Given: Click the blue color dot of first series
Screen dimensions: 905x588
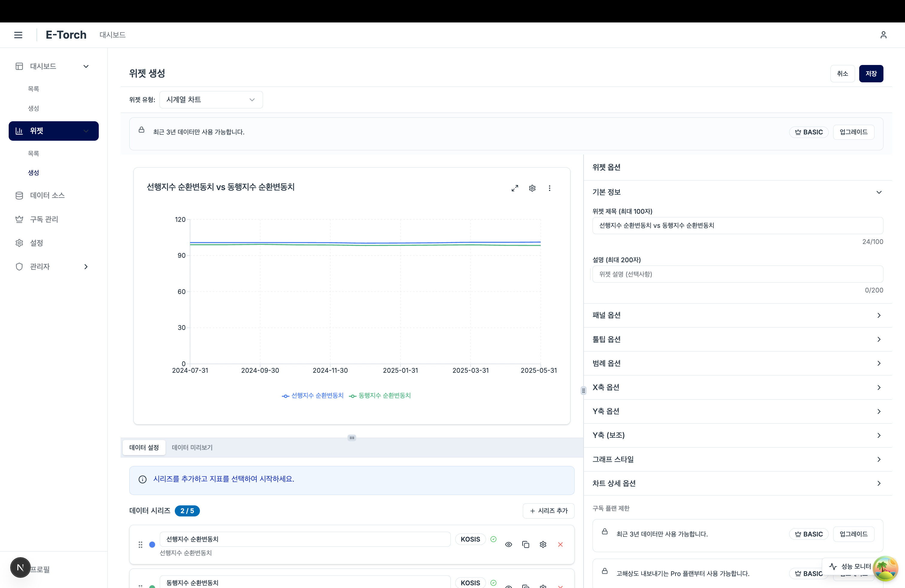Looking at the screenshot, I should tap(152, 544).
